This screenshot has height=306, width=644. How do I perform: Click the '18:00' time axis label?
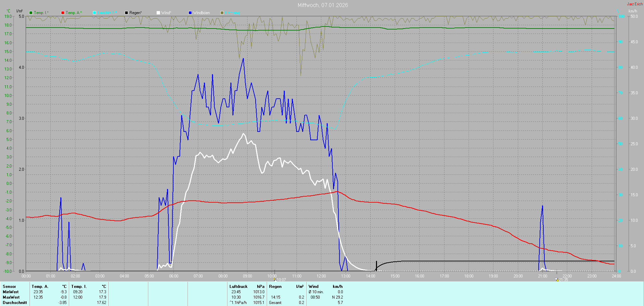tap(469, 276)
